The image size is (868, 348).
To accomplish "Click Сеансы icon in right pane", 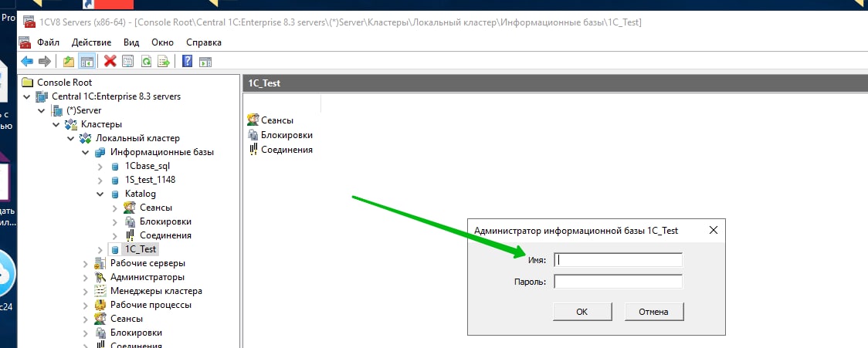I will coord(253,120).
